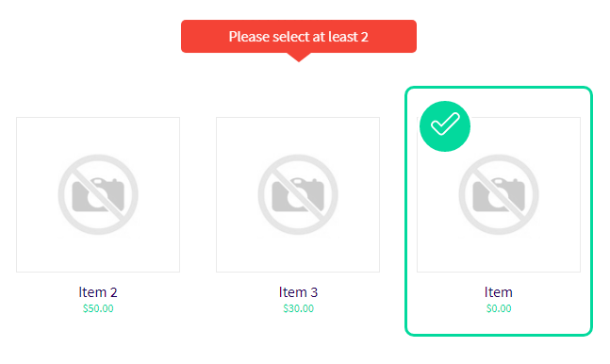Click the $30.00 price label
The width and height of the screenshot is (610, 364).
(298, 308)
